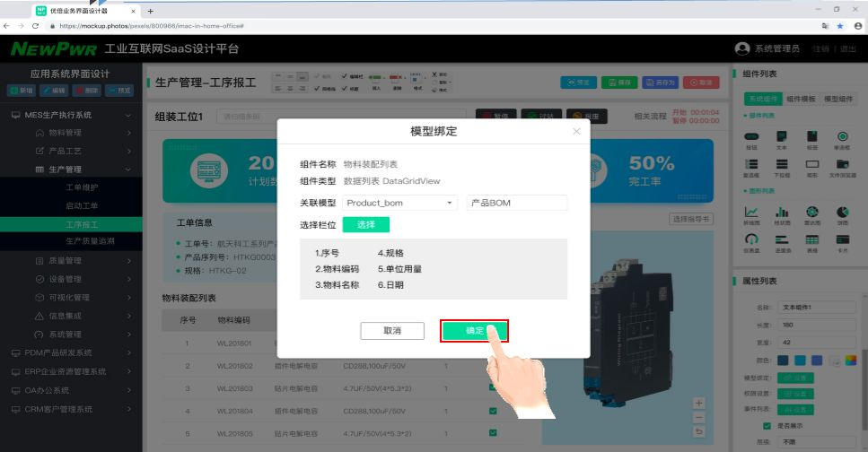Pick the 柱状图 bar chart icon
The image size is (868, 452).
(782, 212)
